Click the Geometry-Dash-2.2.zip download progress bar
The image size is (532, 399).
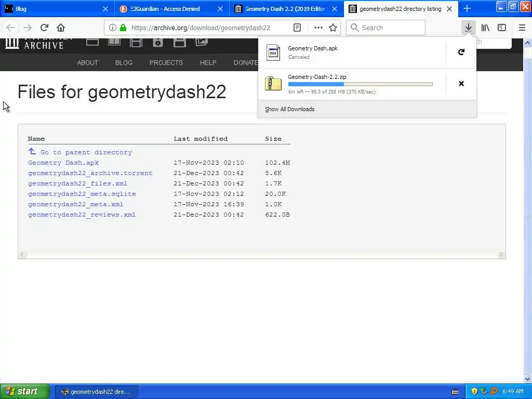coord(361,84)
